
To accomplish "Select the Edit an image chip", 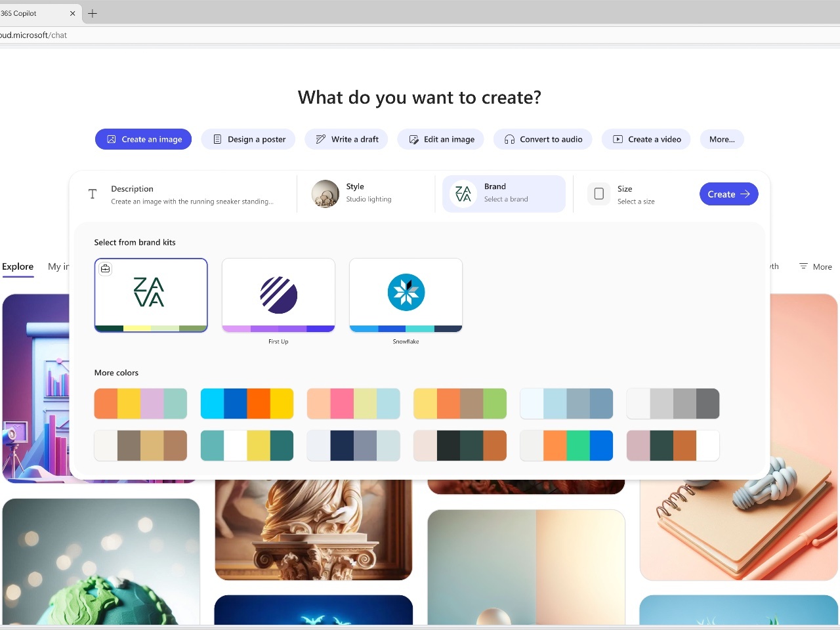I will coord(441,139).
